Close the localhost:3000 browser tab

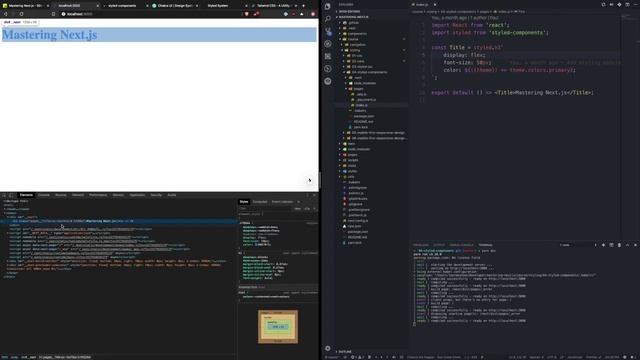pyautogui.click(x=98, y=6)
